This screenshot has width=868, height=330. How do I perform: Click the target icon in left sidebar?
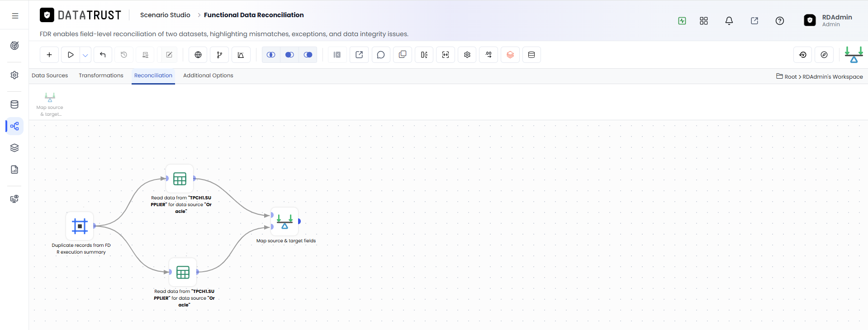tap(14, 46)
